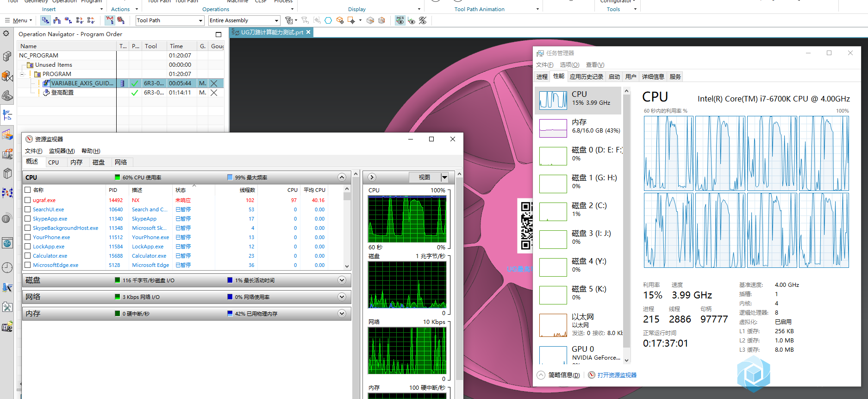The width and height of the screenshot is (868, 399).
Task: Click the blue hexagon selection icon
Action: (328, 20)
